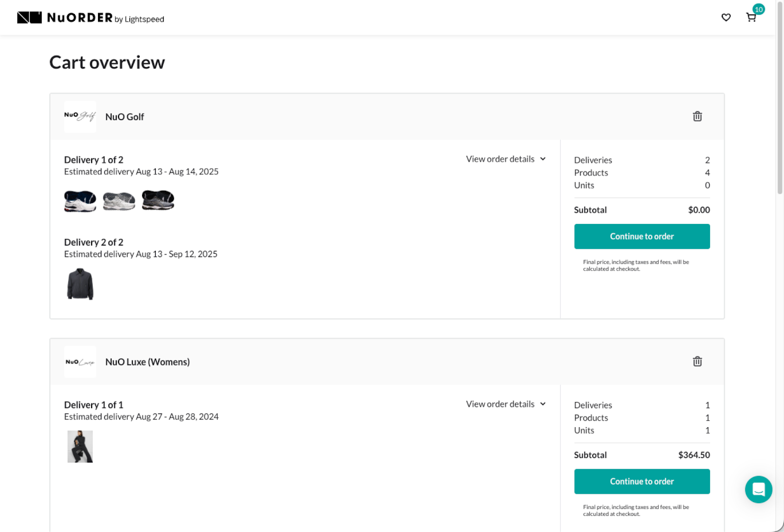Click the cart badge showing 10 items
Viewport: 784px width, 532px height.
click(759, 9)
